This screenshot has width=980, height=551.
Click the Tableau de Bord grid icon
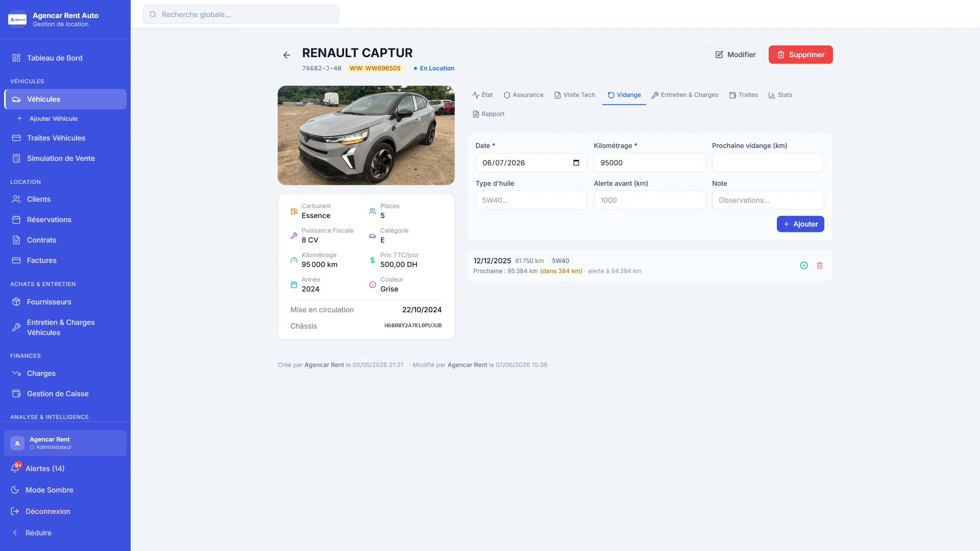[16, 58]
